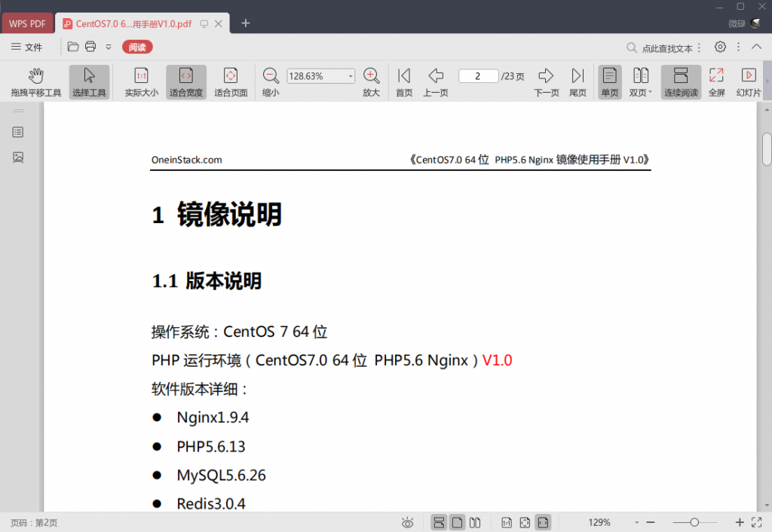Click status bar fit page icon
The width and height of the screenshot is (772, 532).
point(525,523)
